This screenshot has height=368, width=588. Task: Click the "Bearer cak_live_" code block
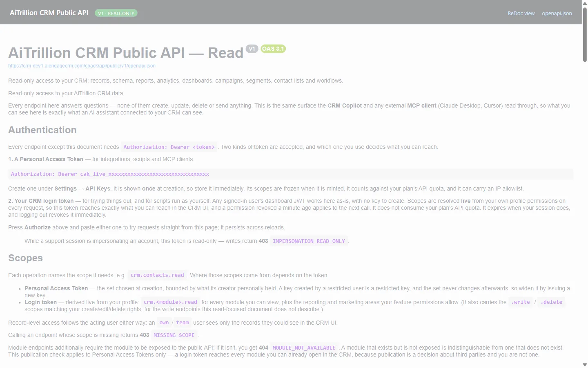pyautogui.click(x=291, y=174)
